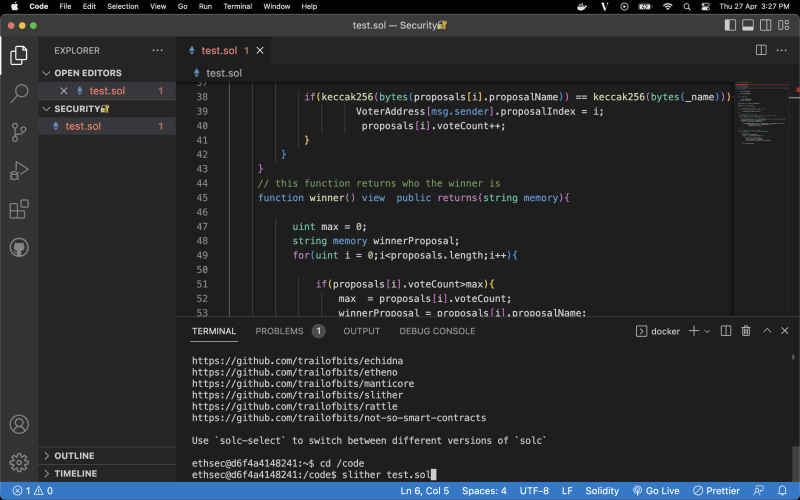The height and width of the screenshot is (500, 800).
Task: Open the Run and Debug view
Action: click(x=19, y=170)
